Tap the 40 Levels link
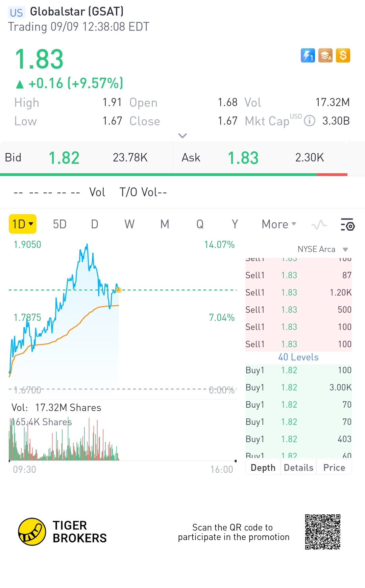 (298, 357)
